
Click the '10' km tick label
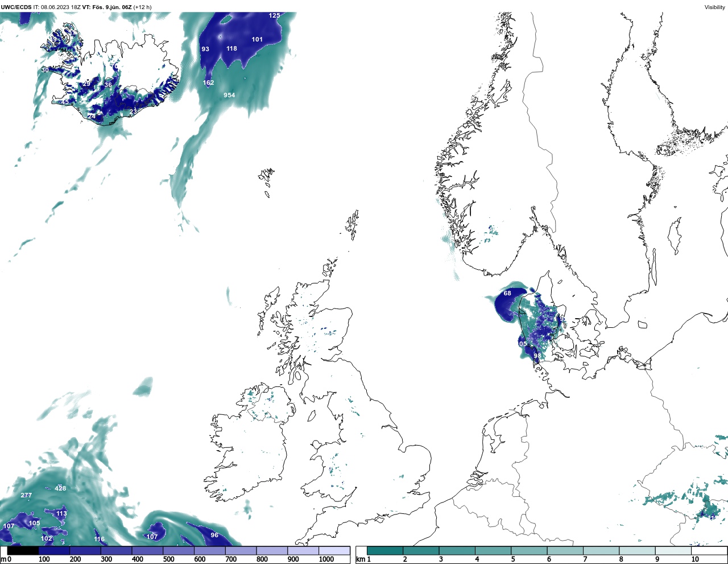tap(695, 559)
